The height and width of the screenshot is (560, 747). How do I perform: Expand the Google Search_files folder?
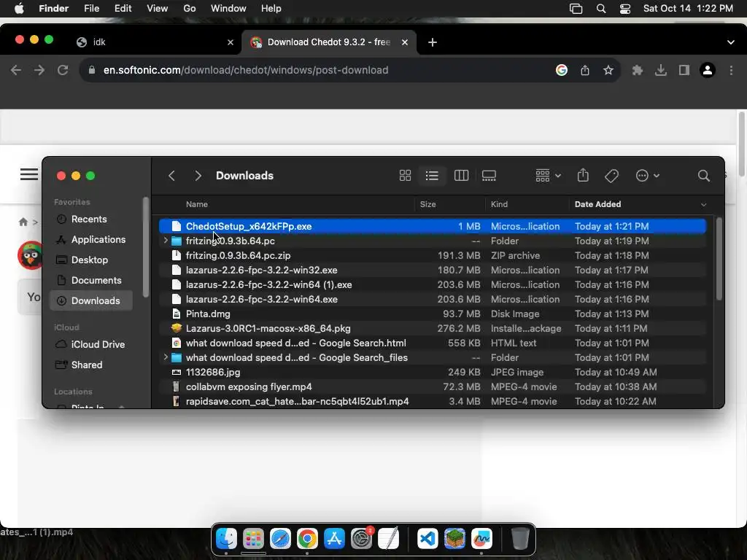(x=166, y=357)
